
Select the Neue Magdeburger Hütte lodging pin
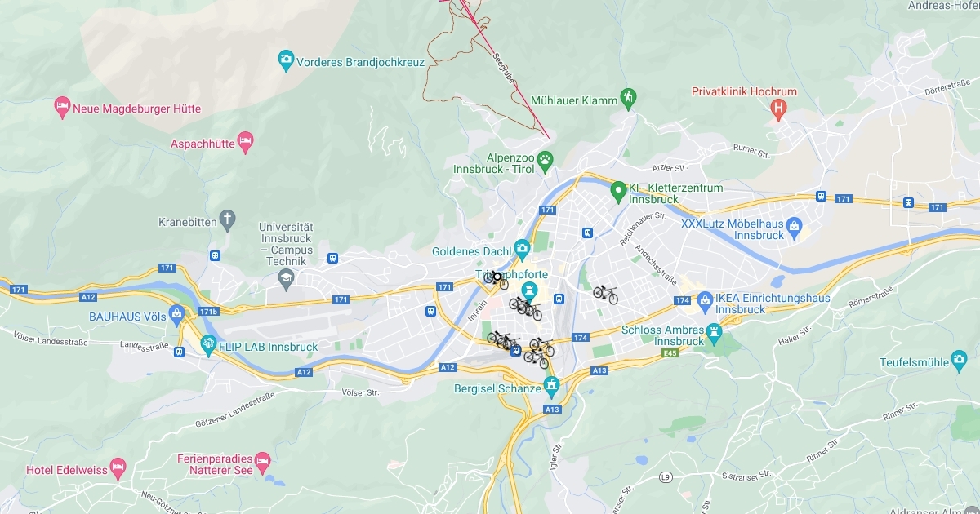[62, 106]
